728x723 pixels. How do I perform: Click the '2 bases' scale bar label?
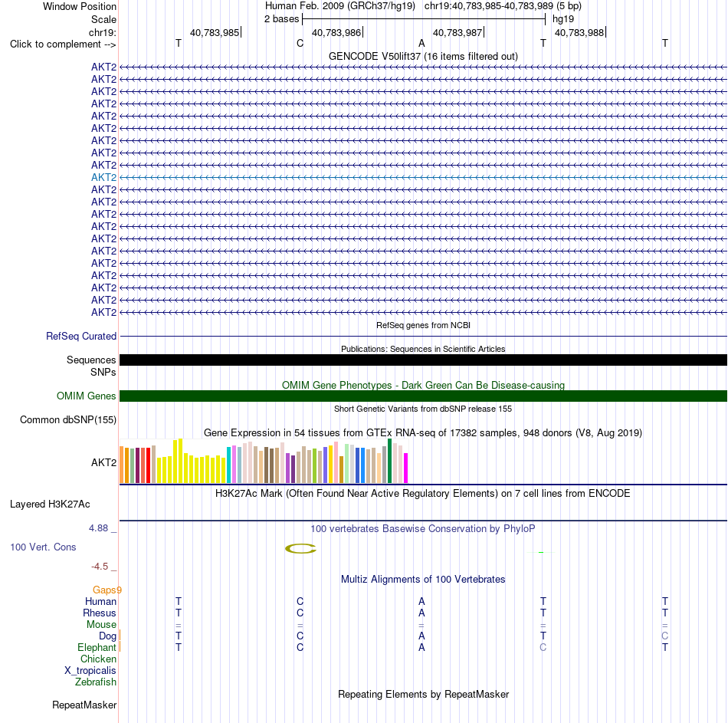tap(281, 19)
